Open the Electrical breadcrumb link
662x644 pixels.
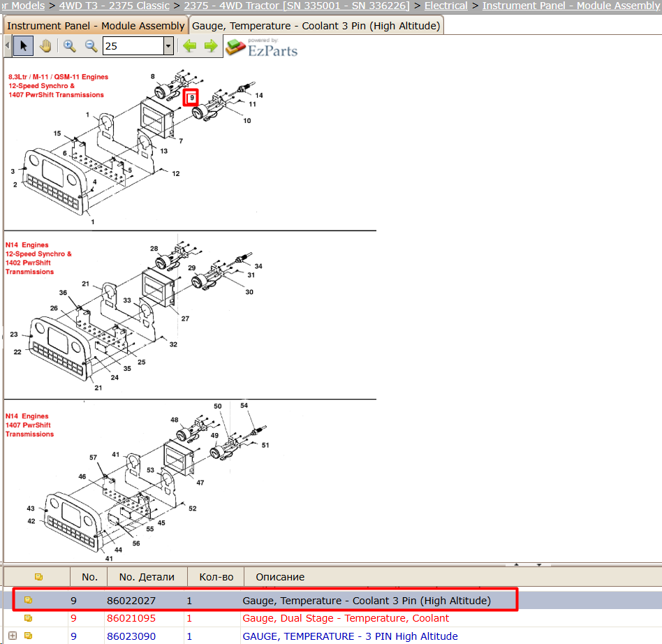(x=446, y=6)
